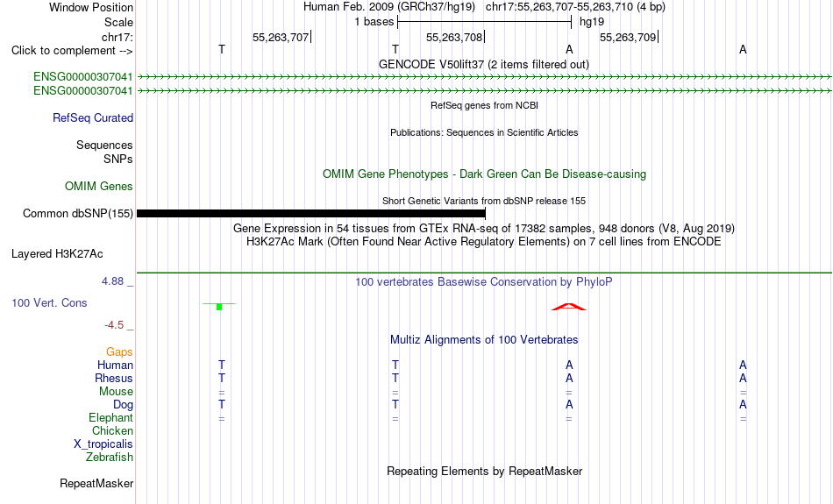
Task: Click the OMIM Genes track label
Action: click(x=99, y=187)
